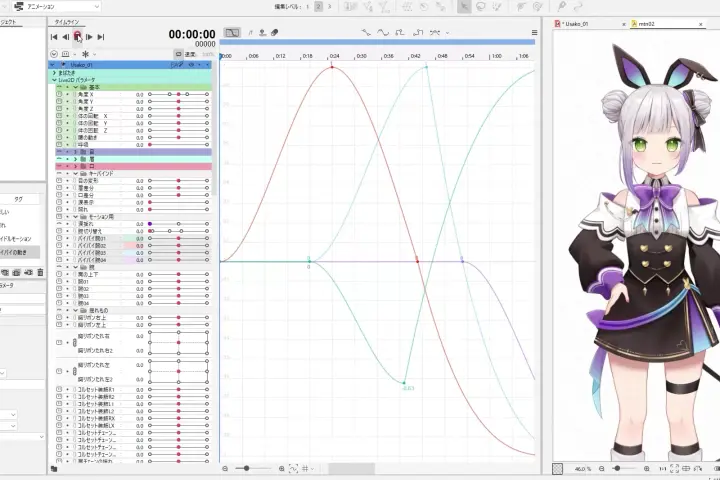Apply the inverse stepped curve type icon

point(418,33)
